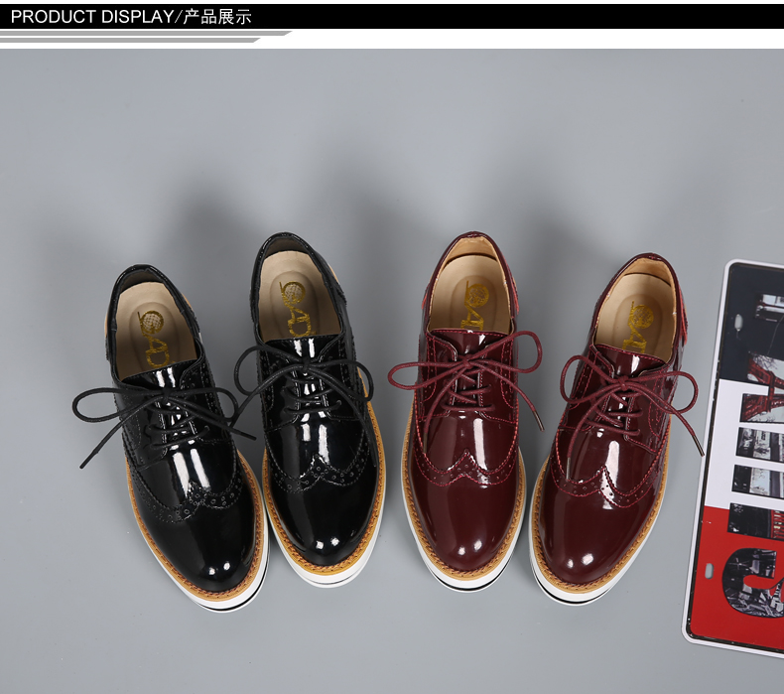Click the lace bow on the left burgundy shoe
The width and height of the screenshot is (784, 694).
(x=464, y=370)
